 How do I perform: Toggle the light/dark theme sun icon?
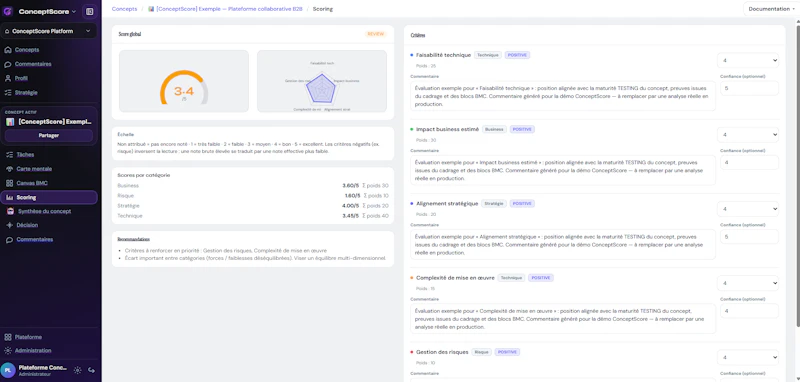(x=78, y=370)
